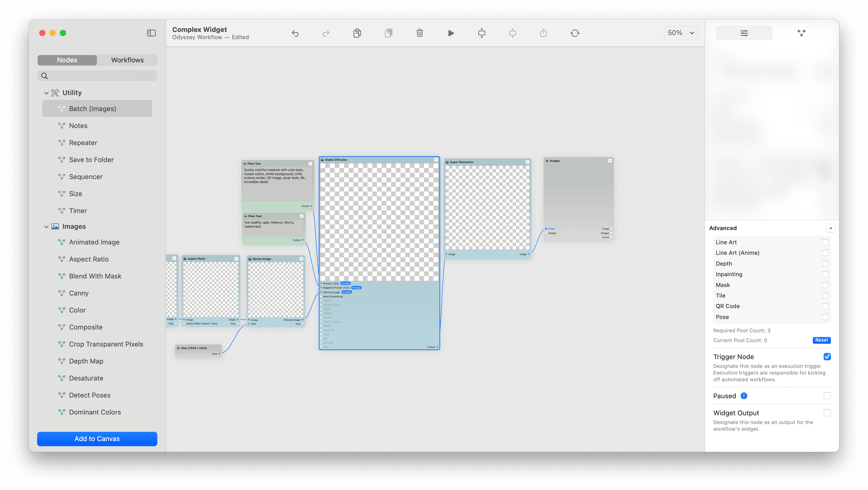Enable the Line Art (Anime) checkbox
The image size is (868, 490).
[x=825, y=253]
